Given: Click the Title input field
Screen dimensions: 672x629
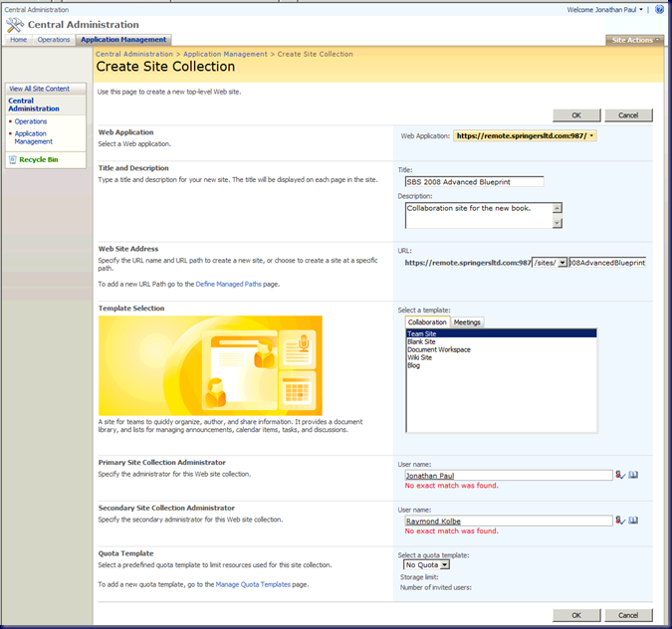Looking at the screenshot, I should (474, 182).
